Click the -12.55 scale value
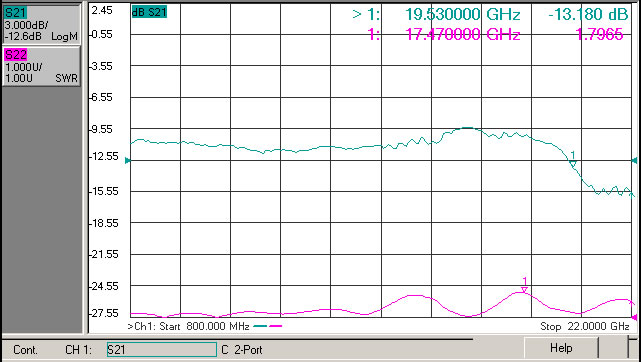 coord(103,156)
